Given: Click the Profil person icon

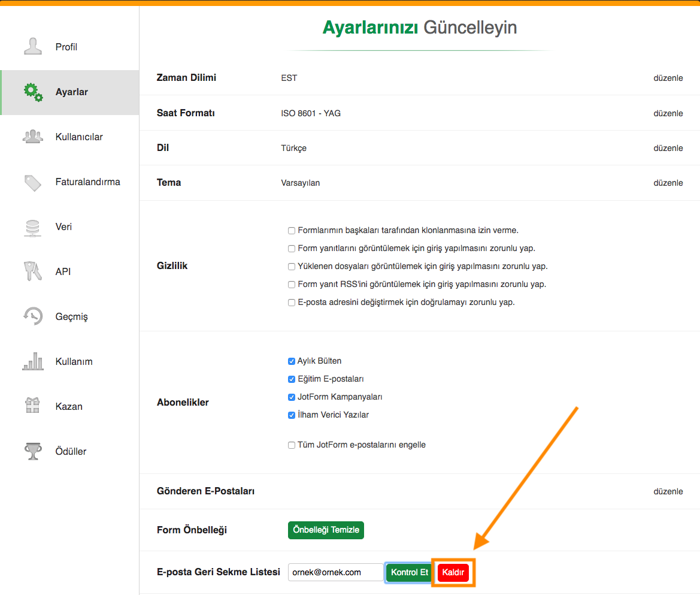Looking at the screenshot, I should [33, 47].
